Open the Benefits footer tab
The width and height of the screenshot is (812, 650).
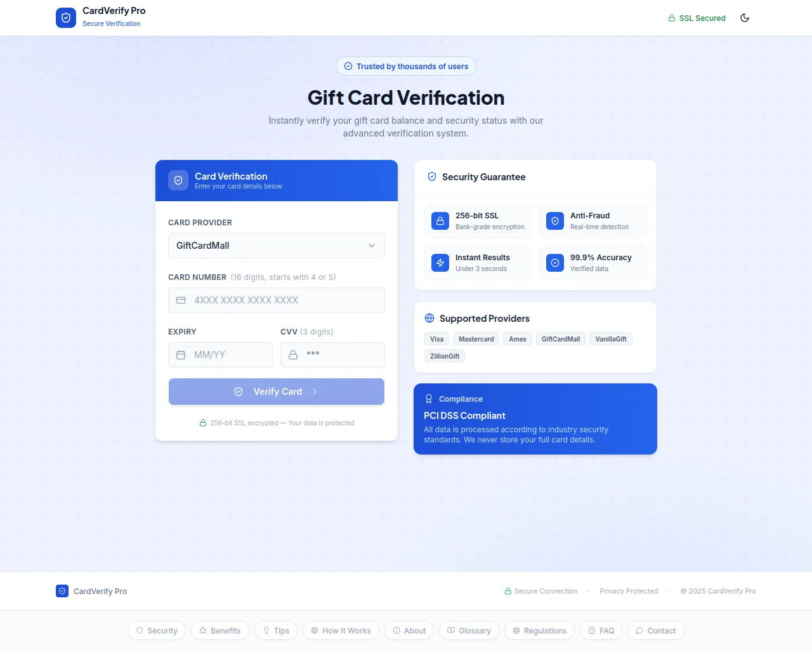pos(220,630)
